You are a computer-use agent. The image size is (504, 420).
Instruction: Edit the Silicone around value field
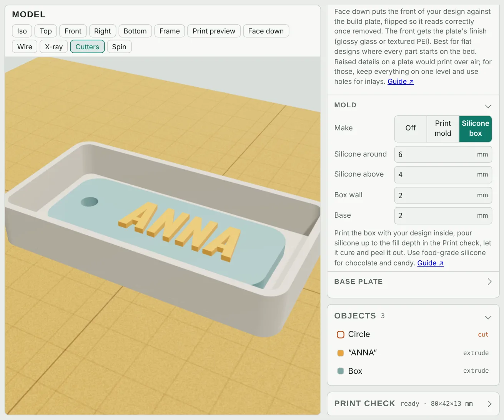tap(443, 154)
